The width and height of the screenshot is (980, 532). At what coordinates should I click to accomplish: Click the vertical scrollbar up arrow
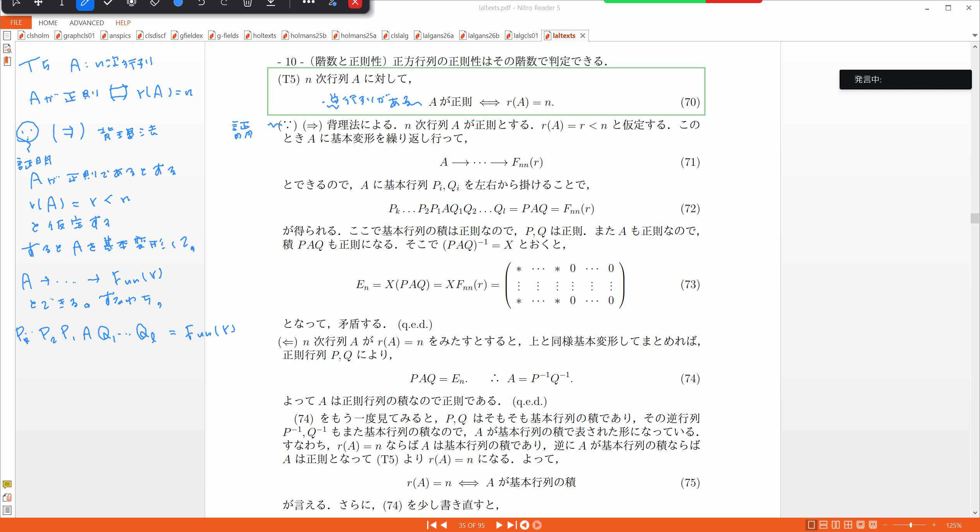tap(975, 46)
